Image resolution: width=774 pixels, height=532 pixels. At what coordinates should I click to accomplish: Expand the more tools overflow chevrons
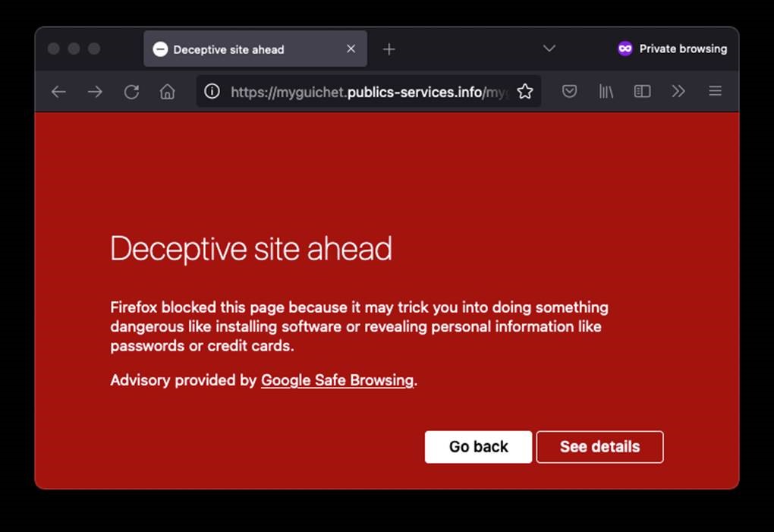click(x=678, y=92)
